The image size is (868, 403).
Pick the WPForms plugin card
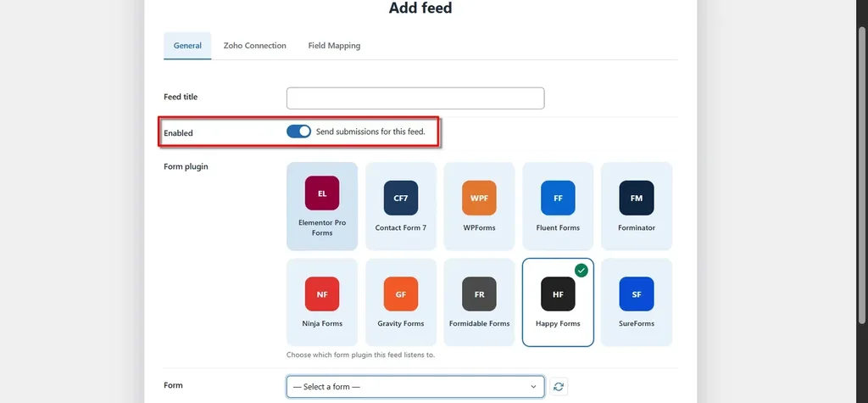(480, 206)
